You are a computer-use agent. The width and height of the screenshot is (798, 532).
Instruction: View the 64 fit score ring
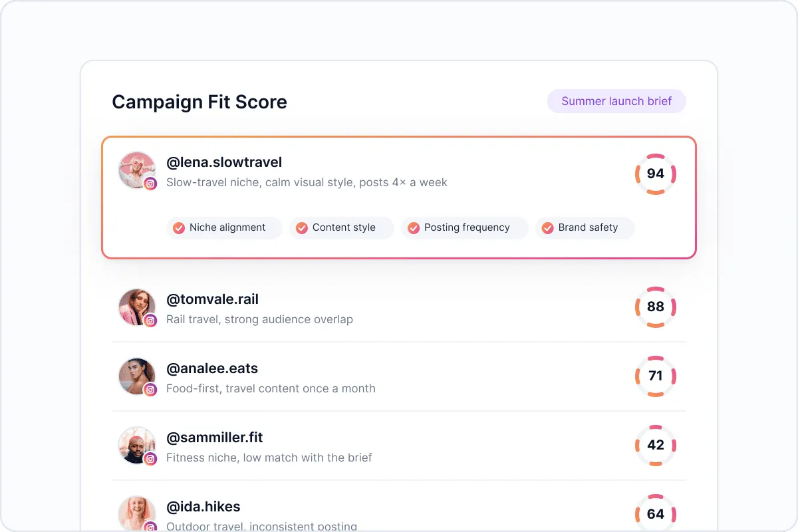656,513
